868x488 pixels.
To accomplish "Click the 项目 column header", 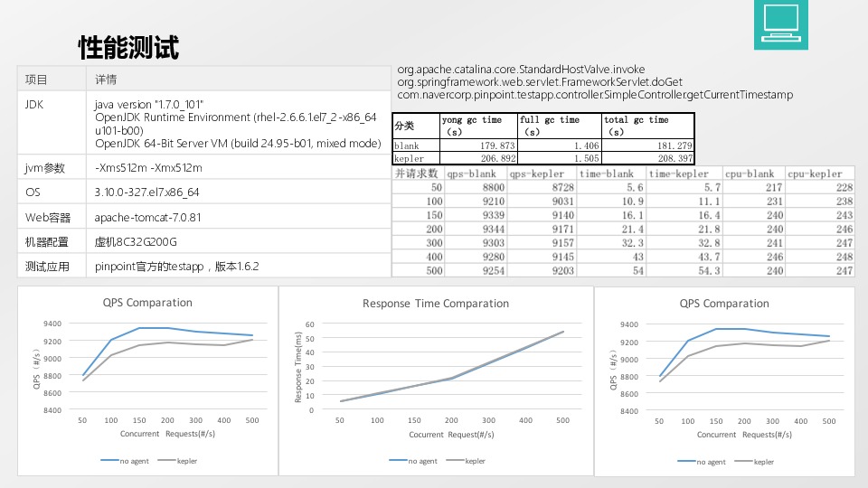I will coord(36,80).
